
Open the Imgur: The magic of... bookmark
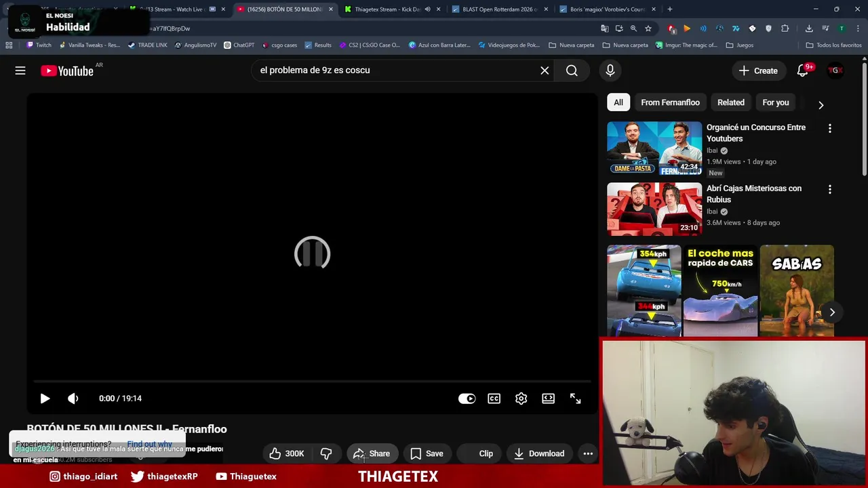coord(686,45)
